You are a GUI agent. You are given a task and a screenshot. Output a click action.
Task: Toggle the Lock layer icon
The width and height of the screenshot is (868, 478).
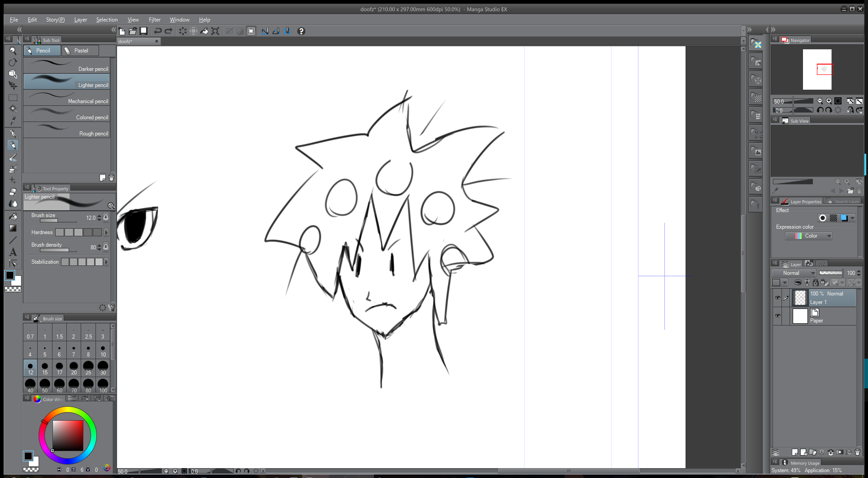tap(816, 282)
